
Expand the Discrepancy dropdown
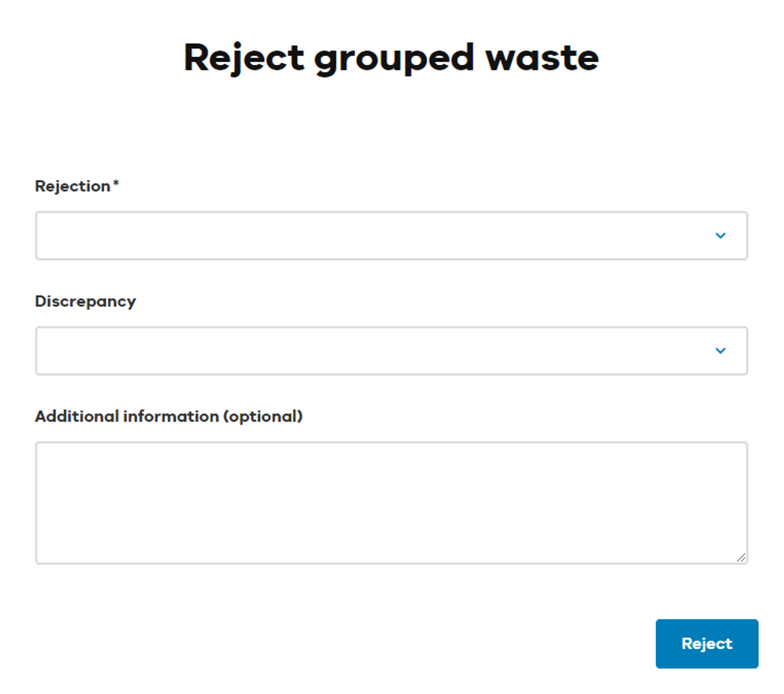click(x=391, y=351)
